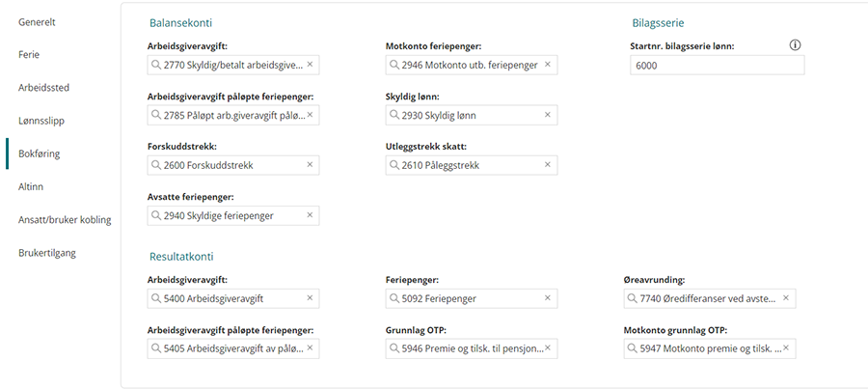Select Altinn in the left menu

[x=31, y=186]
